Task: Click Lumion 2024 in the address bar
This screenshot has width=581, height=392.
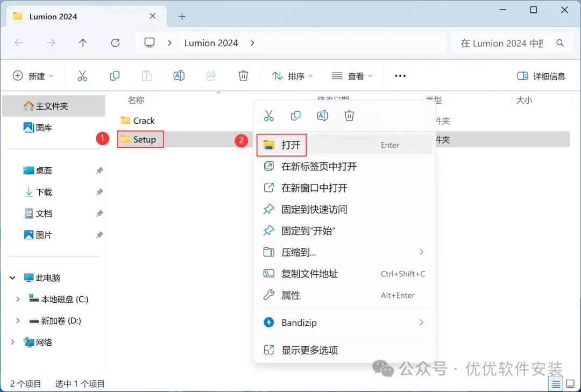Action: (211, 43)
